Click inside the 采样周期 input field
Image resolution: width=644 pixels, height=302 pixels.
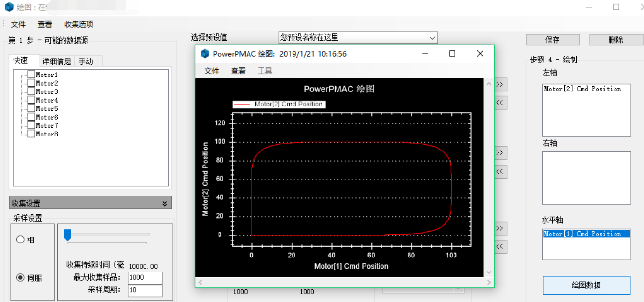point(145,290)
